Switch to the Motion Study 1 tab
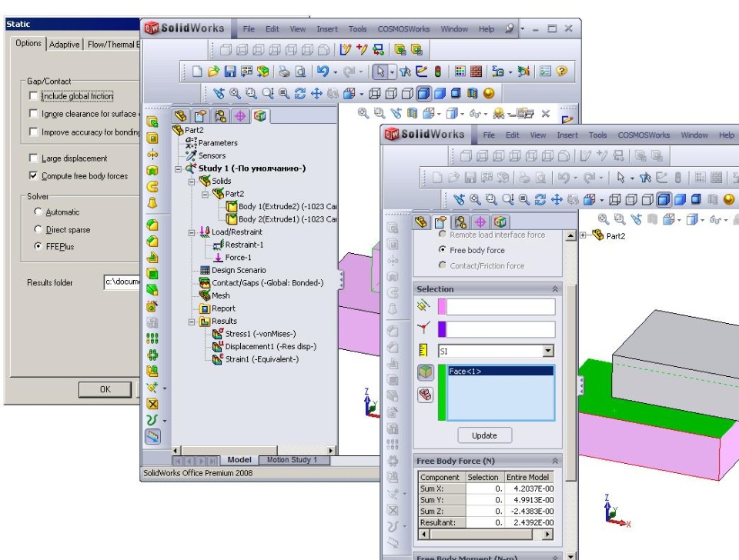The image size is (739, 560). [x=293, y=460]
